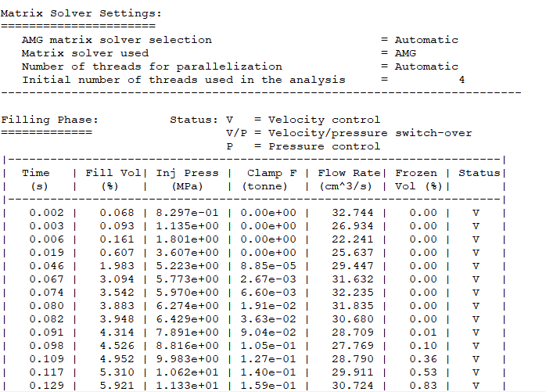Viewport: 546px width, 392px height.
Task: Click the 'Status' column header
Action: click(x=480, y=173)
